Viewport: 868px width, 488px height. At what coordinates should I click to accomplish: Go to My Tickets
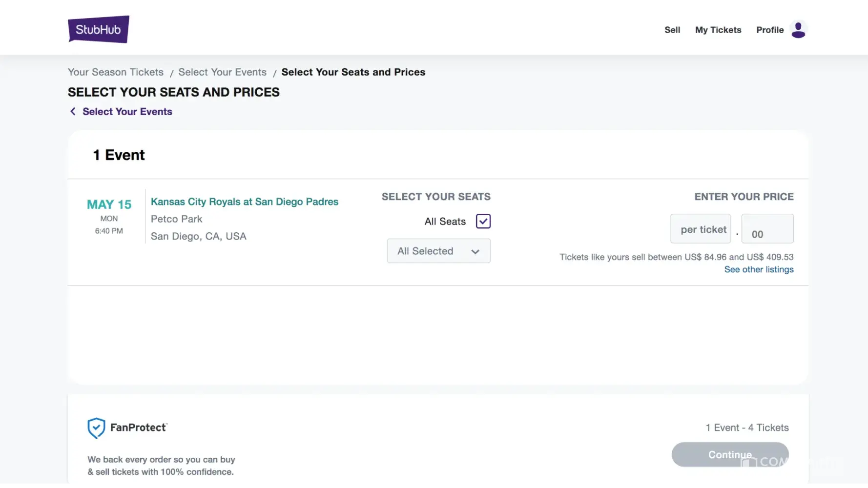(718, 30)
